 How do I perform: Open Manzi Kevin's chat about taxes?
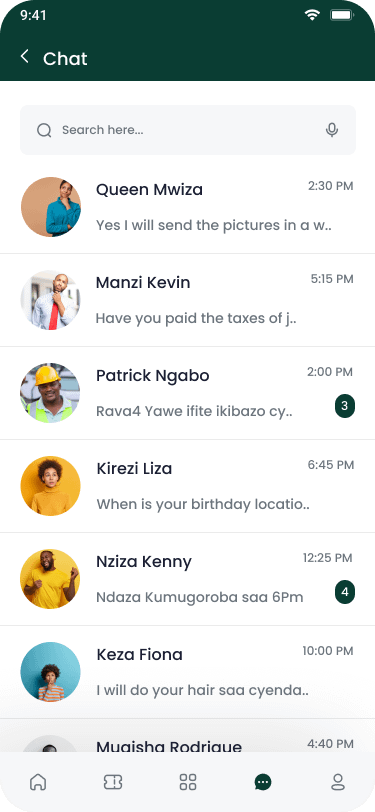click(188, 300)
